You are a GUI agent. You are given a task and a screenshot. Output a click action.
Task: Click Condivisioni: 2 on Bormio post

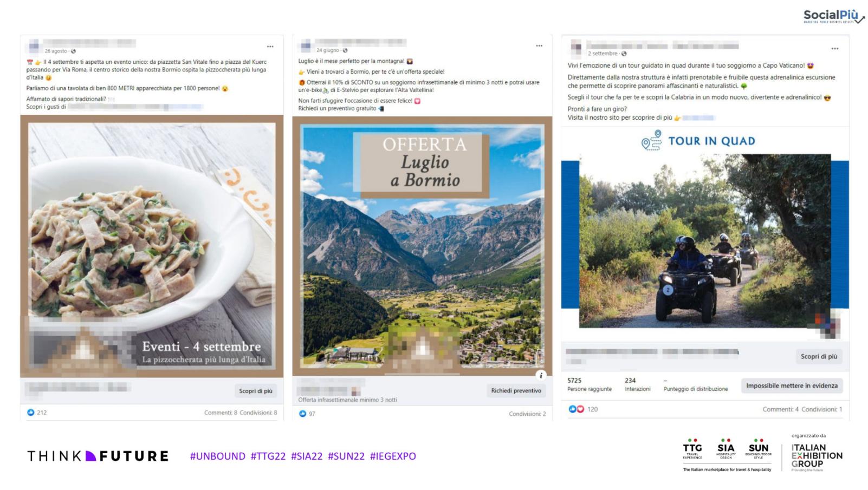coord(527,414)
